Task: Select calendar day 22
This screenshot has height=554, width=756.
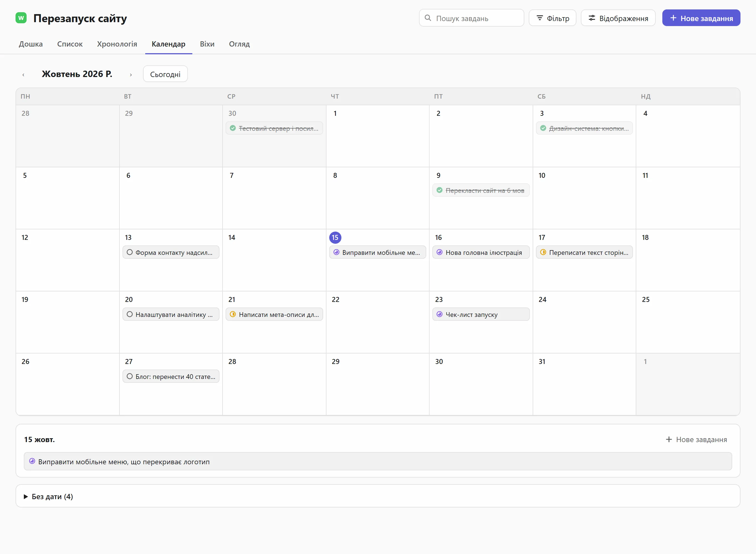Action: 335,299
